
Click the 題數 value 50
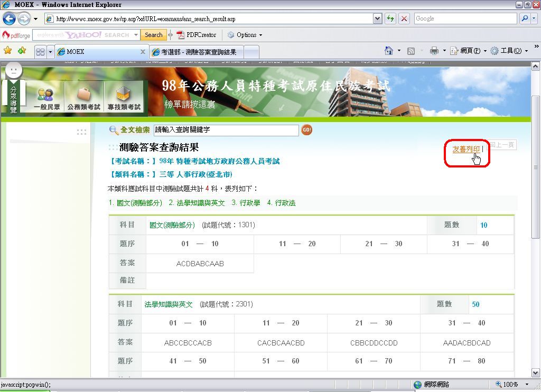(x=476, y=304)
